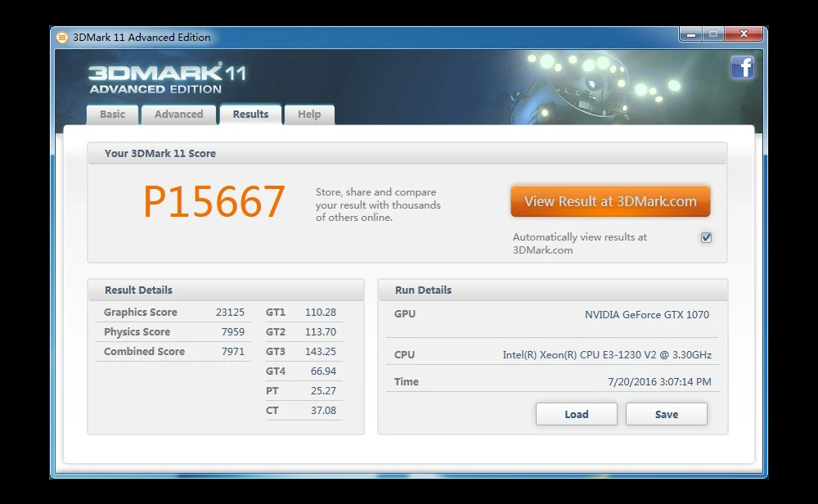Click the NVIDIA GeForce GTX 1070 text
Viewport: 818px width, 504px height.
647,315
